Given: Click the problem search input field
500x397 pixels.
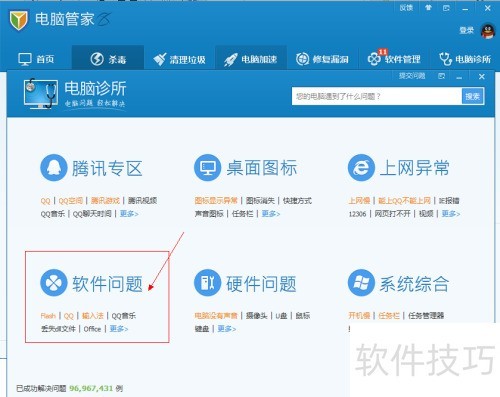Looking at the screenshot, I should [x=377, y=96].
